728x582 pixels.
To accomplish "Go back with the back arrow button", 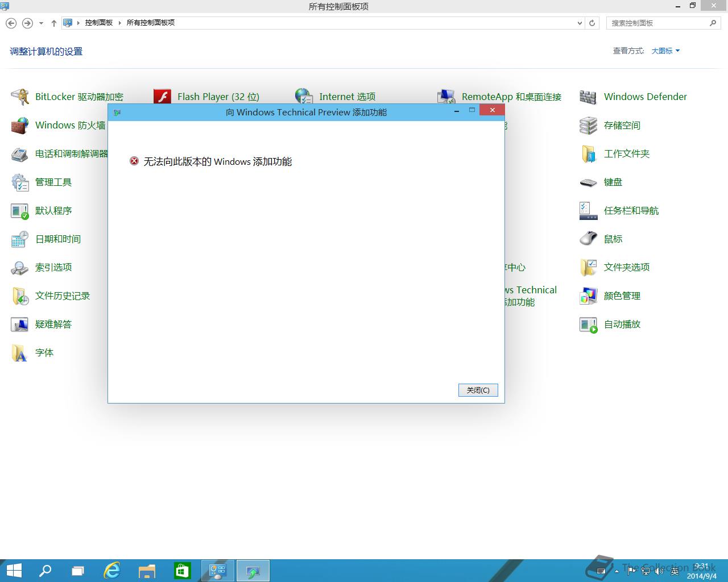I will pyautogui.click(x=11, y=23).
